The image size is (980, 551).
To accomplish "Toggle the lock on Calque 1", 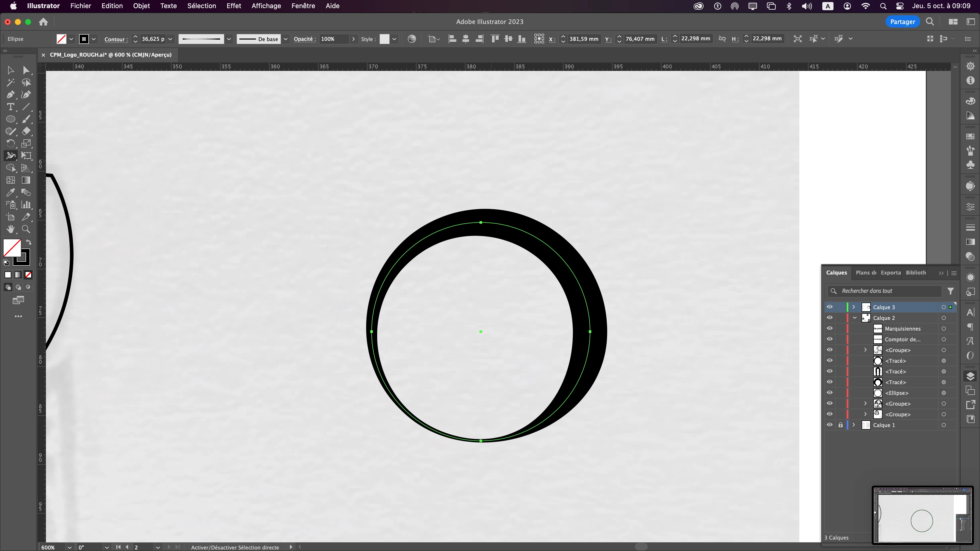I will point(840,425).
